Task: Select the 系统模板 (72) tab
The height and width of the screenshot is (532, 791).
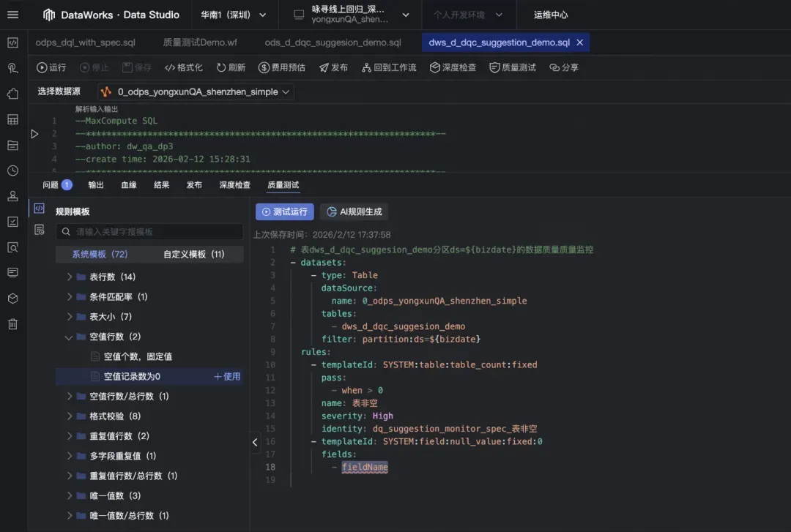Action: [100, 254]
